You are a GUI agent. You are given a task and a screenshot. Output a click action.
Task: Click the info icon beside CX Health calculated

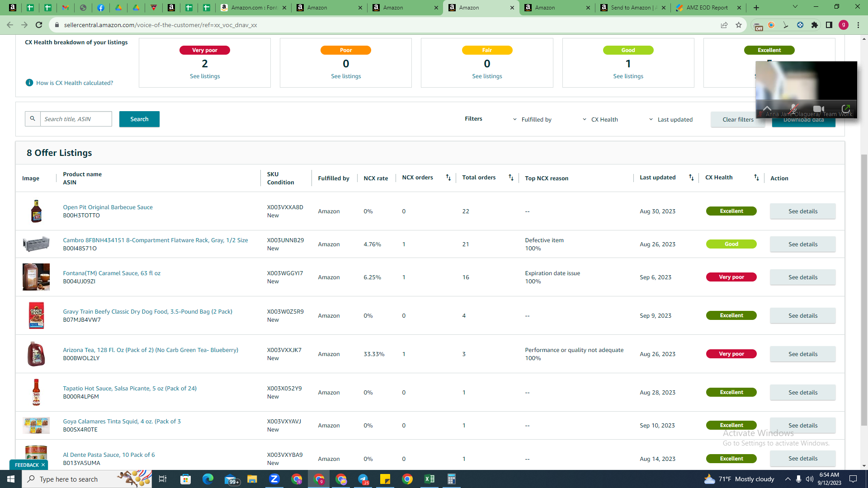(29, 83)
